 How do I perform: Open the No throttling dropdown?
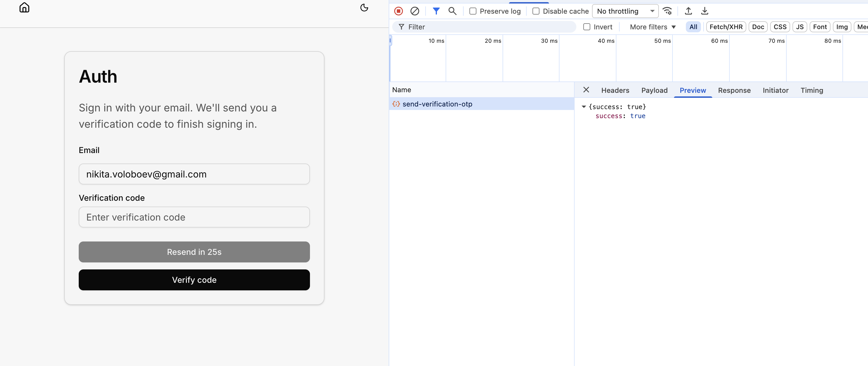click(625, 11)
